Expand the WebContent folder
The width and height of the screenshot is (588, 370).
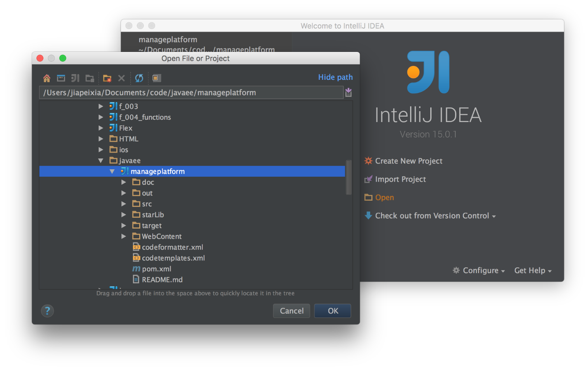pyautogui.click(x=124, y=236)
